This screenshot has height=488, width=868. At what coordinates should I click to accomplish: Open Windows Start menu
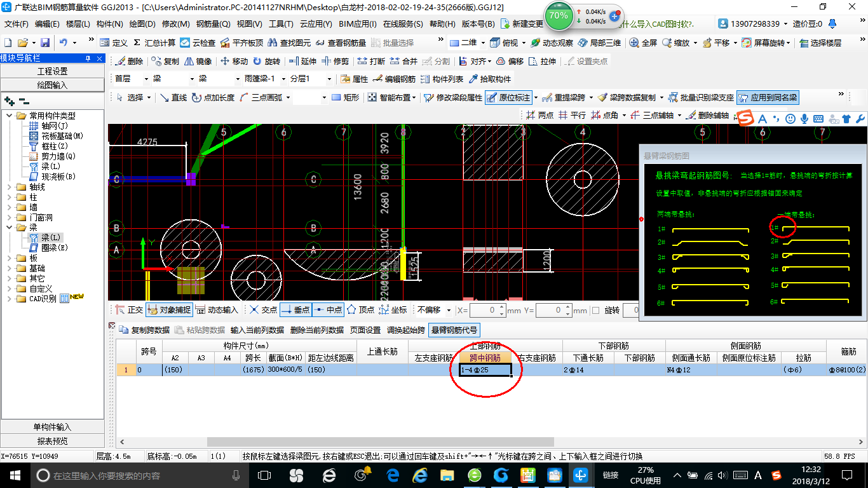click(x=14, y=475)
